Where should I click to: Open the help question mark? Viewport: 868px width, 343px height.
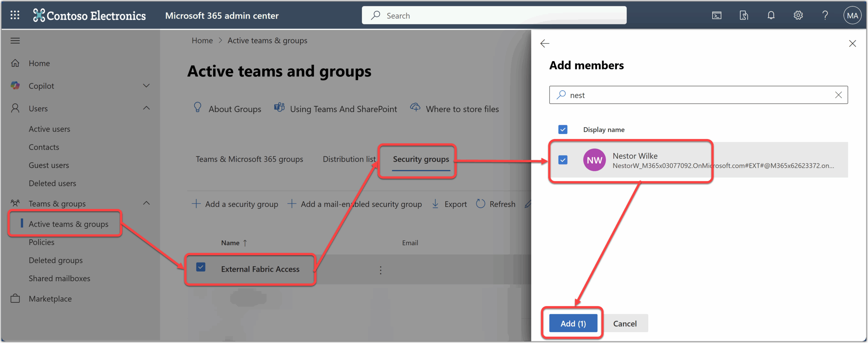tap(825, 16)
